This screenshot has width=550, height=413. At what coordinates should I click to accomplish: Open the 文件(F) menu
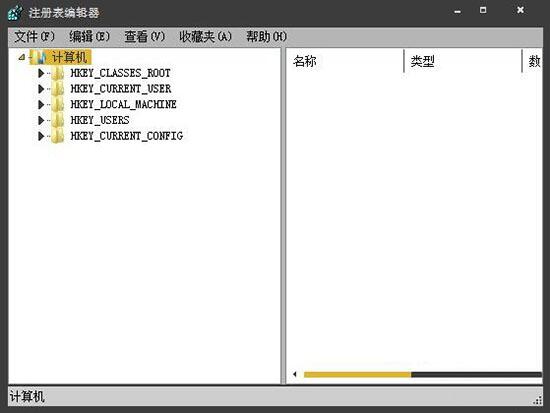click(34, 36)
